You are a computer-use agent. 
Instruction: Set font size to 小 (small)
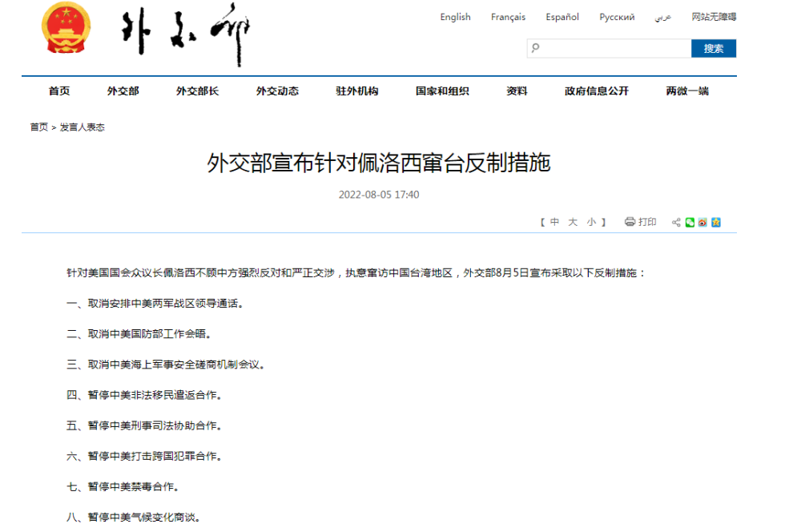pos(591,222)
